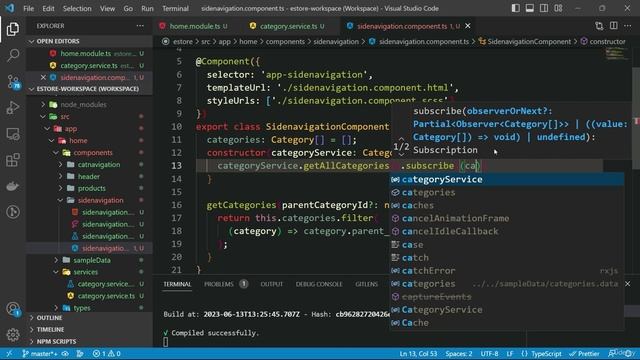
Task: Collapse ESTORE-WORKSPACE section
Action: pos(32,89)
